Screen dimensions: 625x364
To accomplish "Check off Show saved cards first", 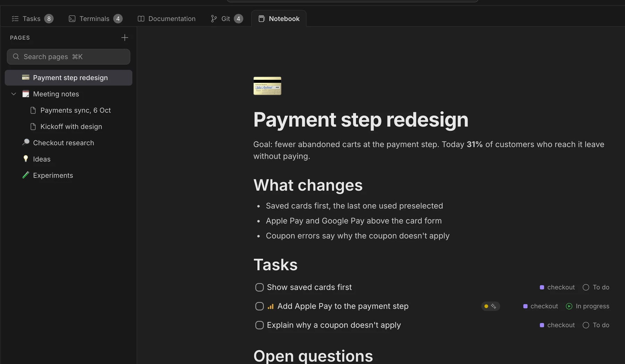I will click(x=259, y=287).
